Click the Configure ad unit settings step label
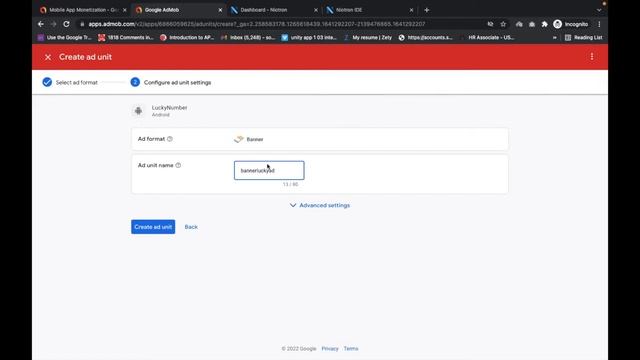640x360 pixels. pyautogui.click(x=178, y=82)
